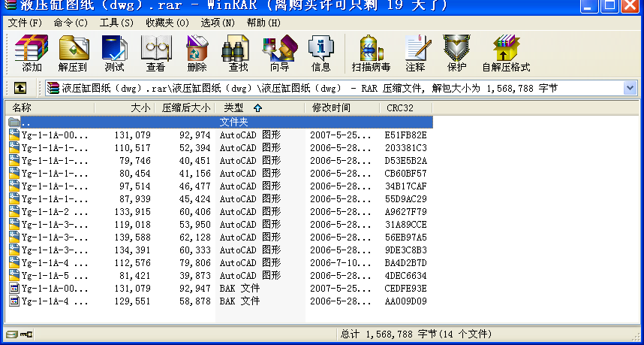Open the 文件(F) menu

[25, 23]
